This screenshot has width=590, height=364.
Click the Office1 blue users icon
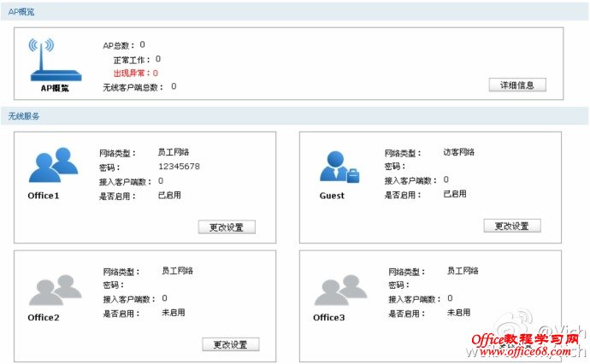53,165
